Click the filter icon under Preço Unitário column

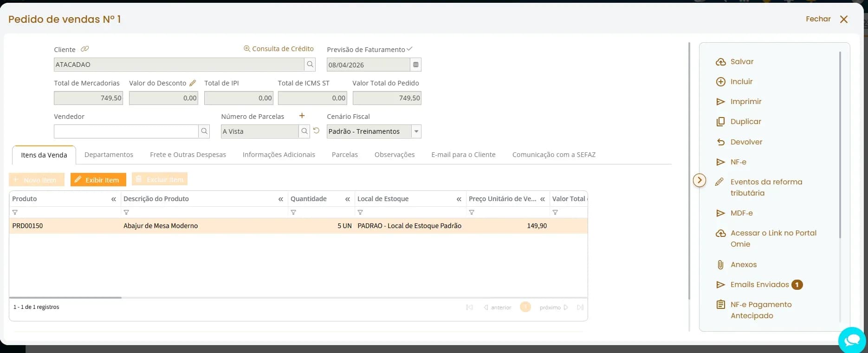click(472, 212)
